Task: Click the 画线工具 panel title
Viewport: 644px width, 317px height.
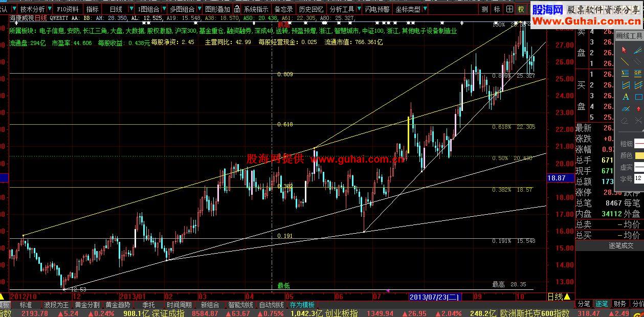Action: 629,36
